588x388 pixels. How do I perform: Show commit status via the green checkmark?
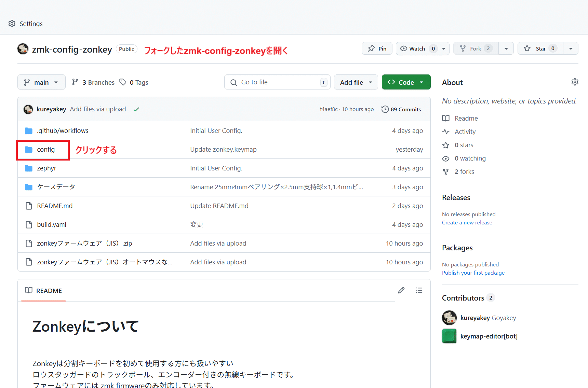click(136, 109)
